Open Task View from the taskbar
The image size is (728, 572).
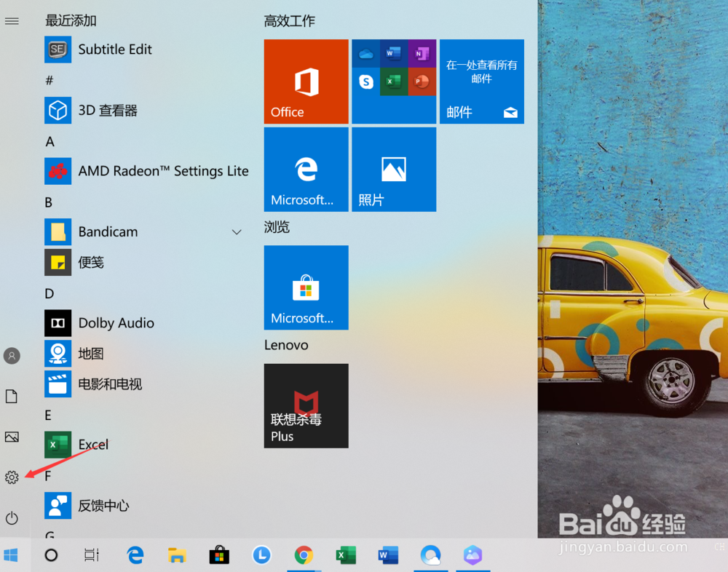(x=90, y=555)
